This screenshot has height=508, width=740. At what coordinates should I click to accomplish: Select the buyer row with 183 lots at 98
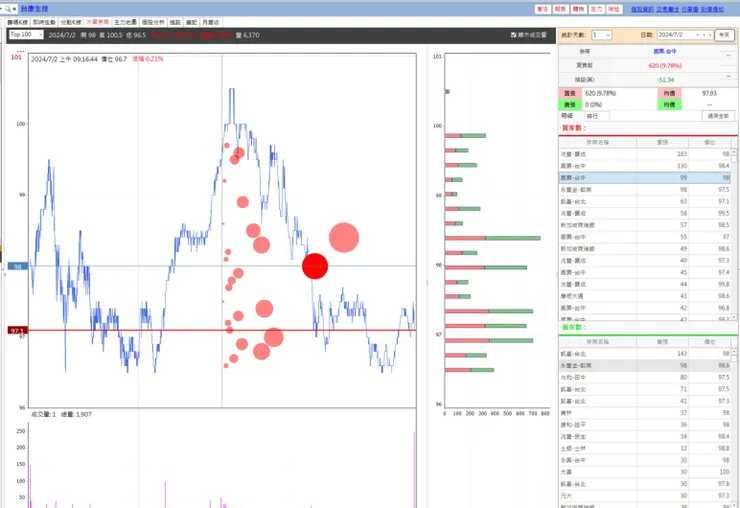pos(645,154)
